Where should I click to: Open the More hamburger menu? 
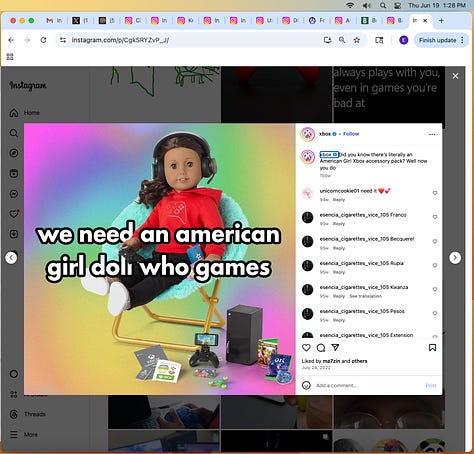pos(24,435)
